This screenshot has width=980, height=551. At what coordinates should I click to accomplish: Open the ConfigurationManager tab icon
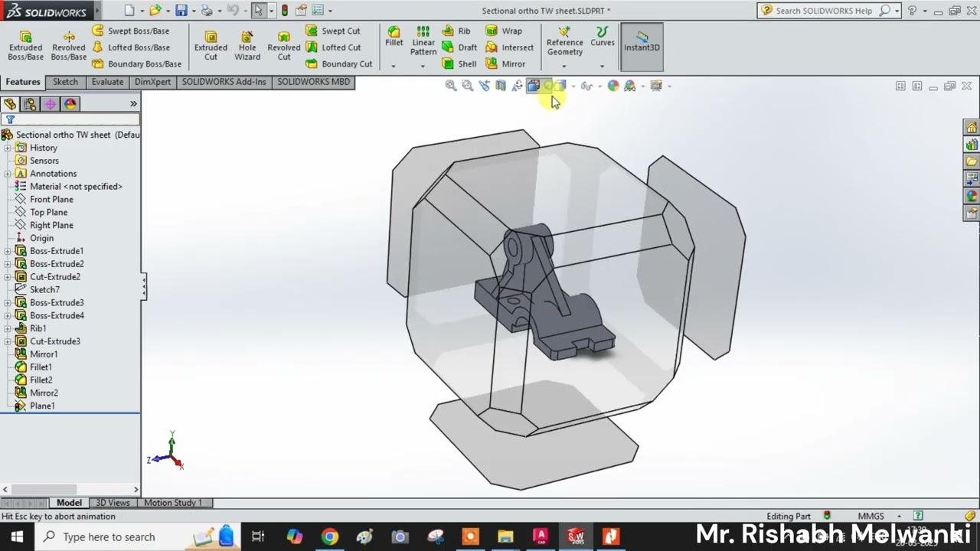tap(51, 104)
